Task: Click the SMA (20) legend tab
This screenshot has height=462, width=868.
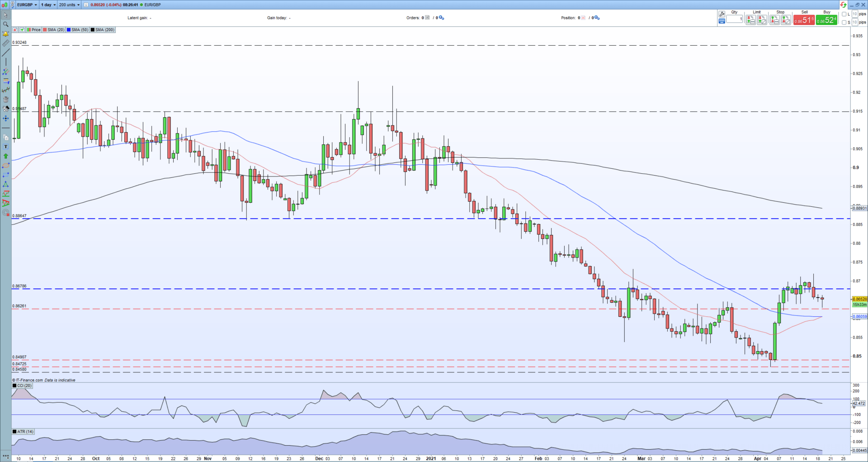Action: pyautogui.click(x=54, y=30)
